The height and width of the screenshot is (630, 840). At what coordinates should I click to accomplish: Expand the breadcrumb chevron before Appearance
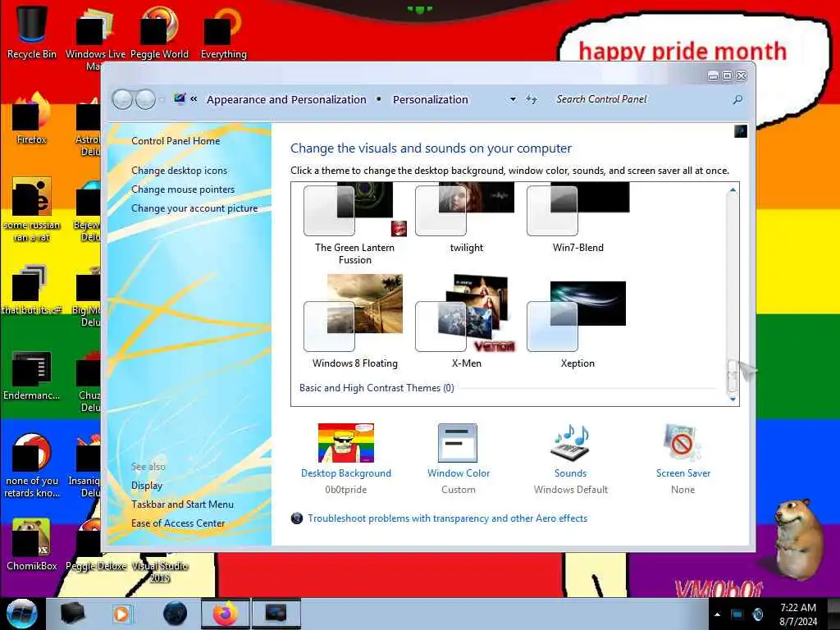(194, 99)
